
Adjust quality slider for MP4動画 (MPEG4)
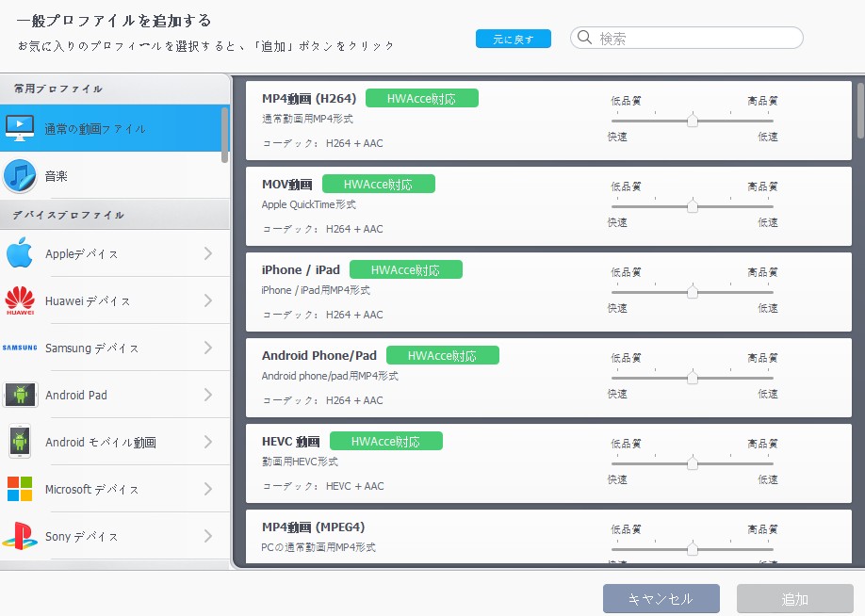(693, 549)
